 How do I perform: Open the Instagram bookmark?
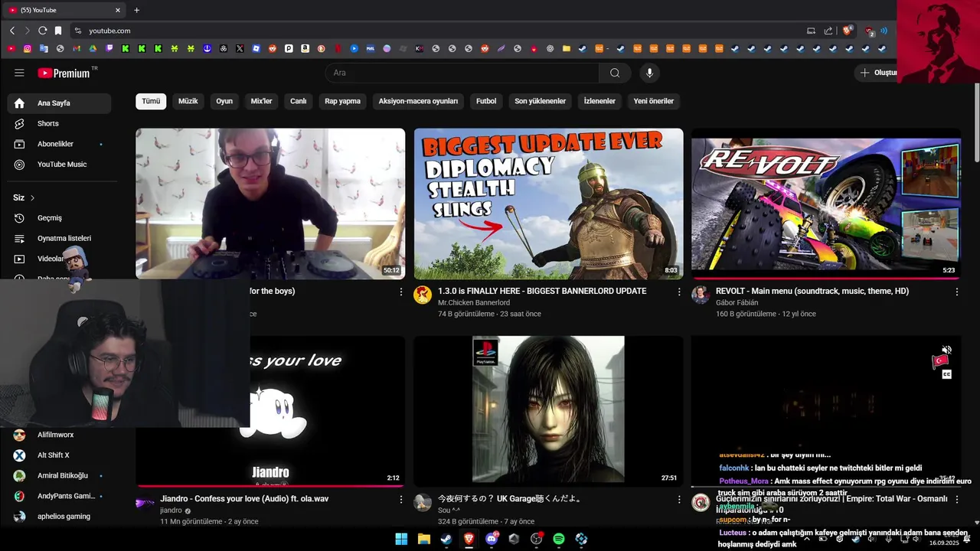(28, 48)
